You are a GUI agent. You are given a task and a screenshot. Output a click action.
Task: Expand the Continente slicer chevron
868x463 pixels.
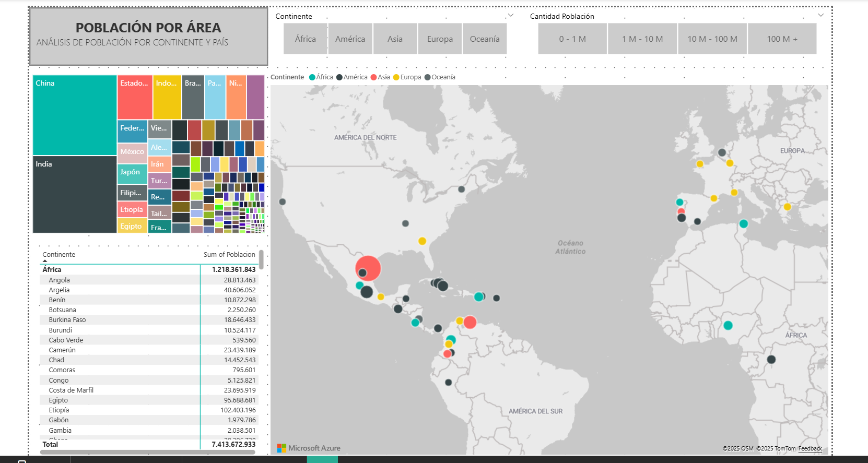coord(511,16)
